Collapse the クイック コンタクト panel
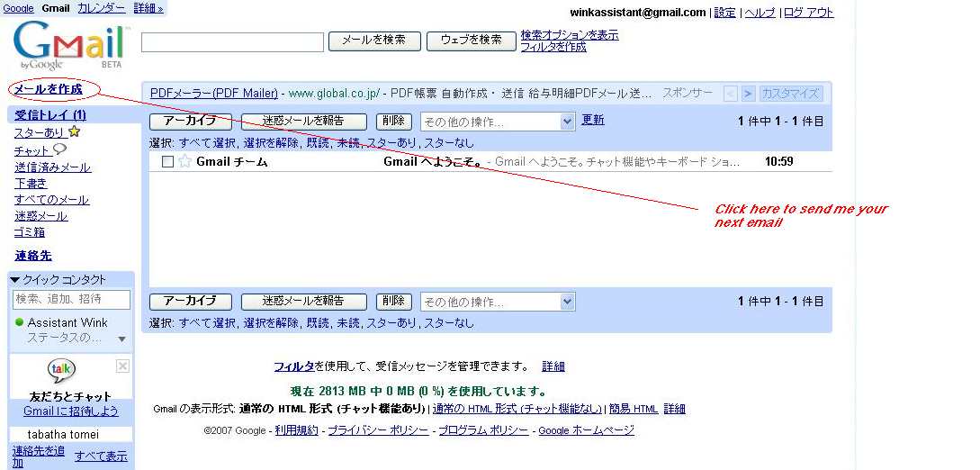The height and width of the screenshot is (470, 980). [x=15, y=280]
